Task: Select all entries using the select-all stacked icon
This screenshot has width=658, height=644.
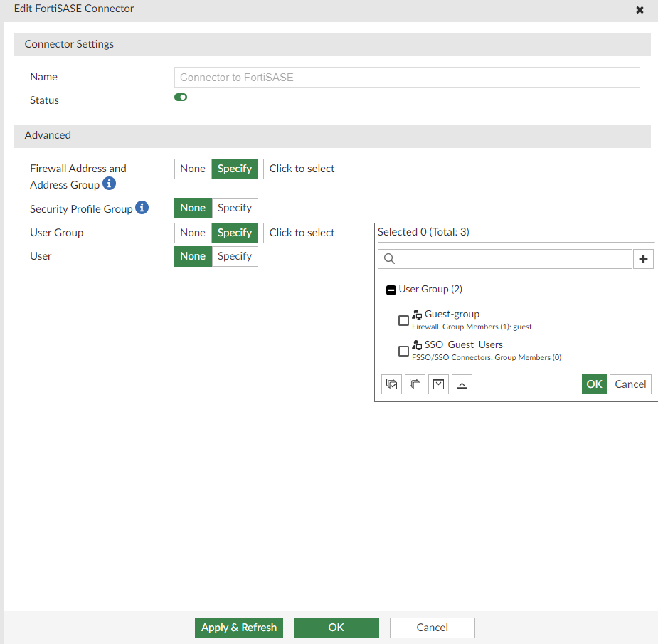Action: point(391,384)
